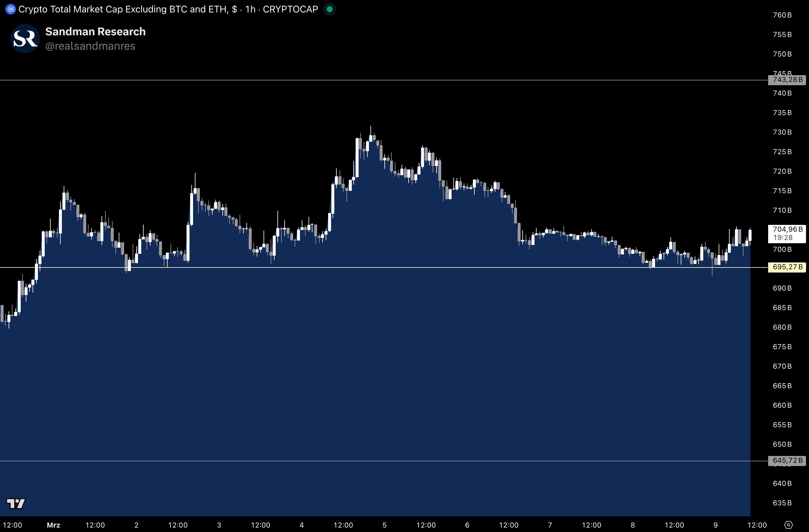The height and width of the screenshot is (532, 809).
Task: Click day 5 on the time axis
Action: (x=384, y=525)
